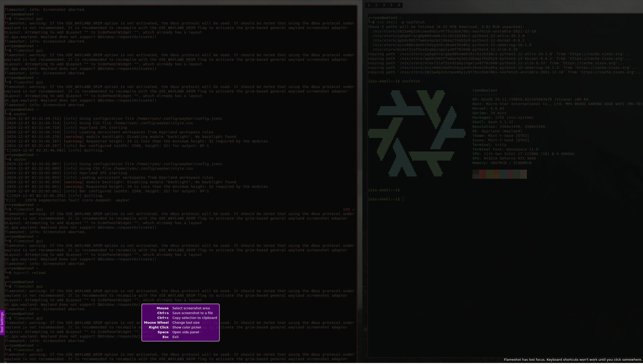Screen dimensions: 643x364
Task: Click the 'Packages: 1753 (nix-system)' line
Action: click(503, 118)
